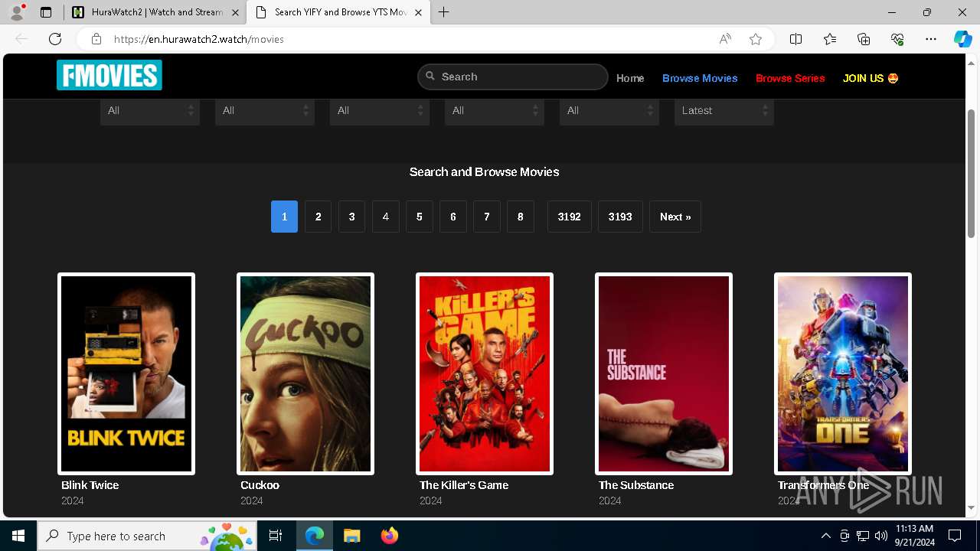Open Browser essentials icon
The height and width of the screenshot is (551, 980).
point(897,39)
